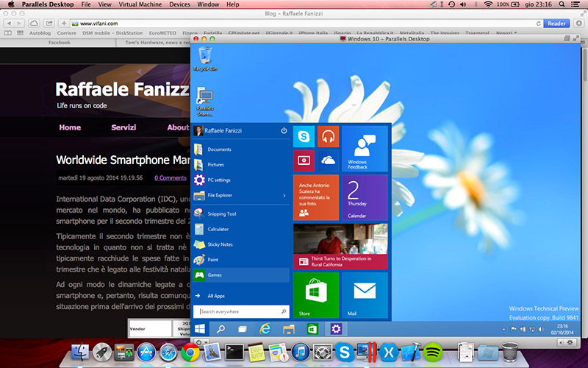The height and width of the screenshot is (368, 588).
Task: Open the Windows Feedback tile
Action: pos(365,149)
